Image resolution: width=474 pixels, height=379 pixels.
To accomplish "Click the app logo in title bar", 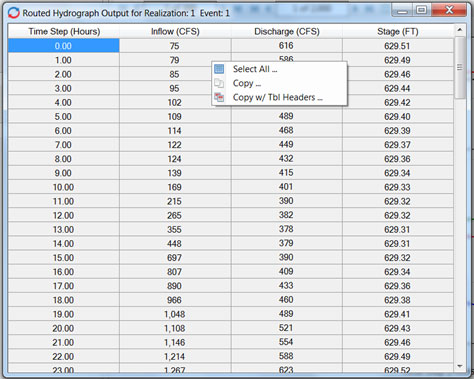I will (x=14, y=13).
